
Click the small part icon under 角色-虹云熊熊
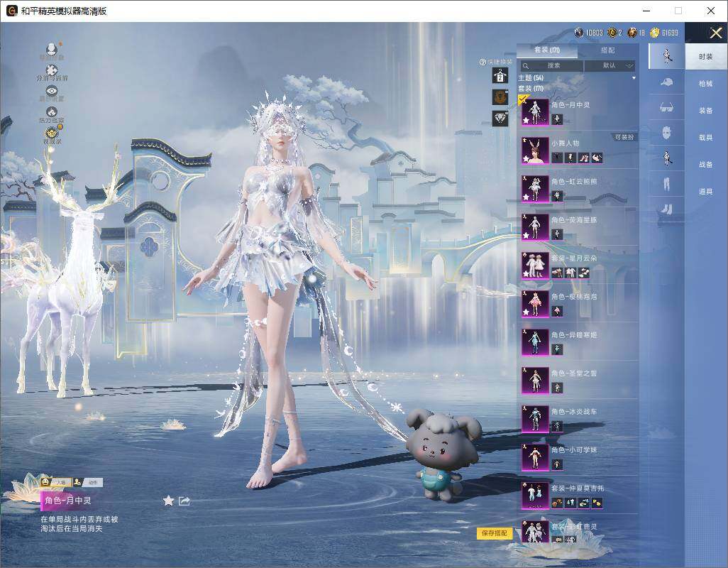pos(557,197)
